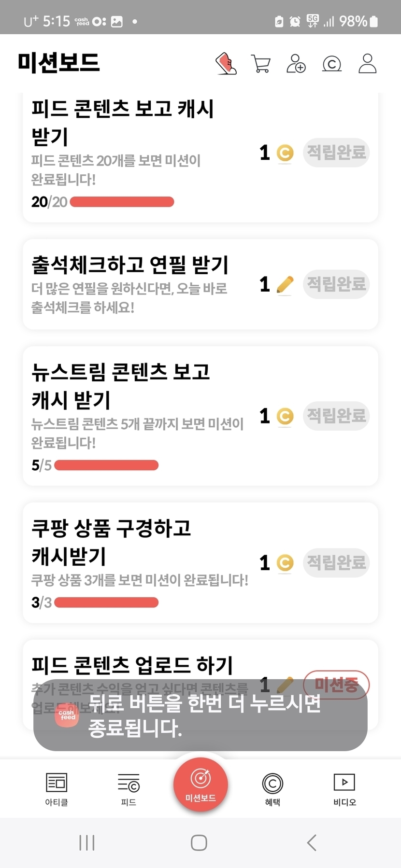This screenshot has width=401, height=868.
Task: Tap 적립완료 button for 쿠팡 상품 mission
Action: 336,562
